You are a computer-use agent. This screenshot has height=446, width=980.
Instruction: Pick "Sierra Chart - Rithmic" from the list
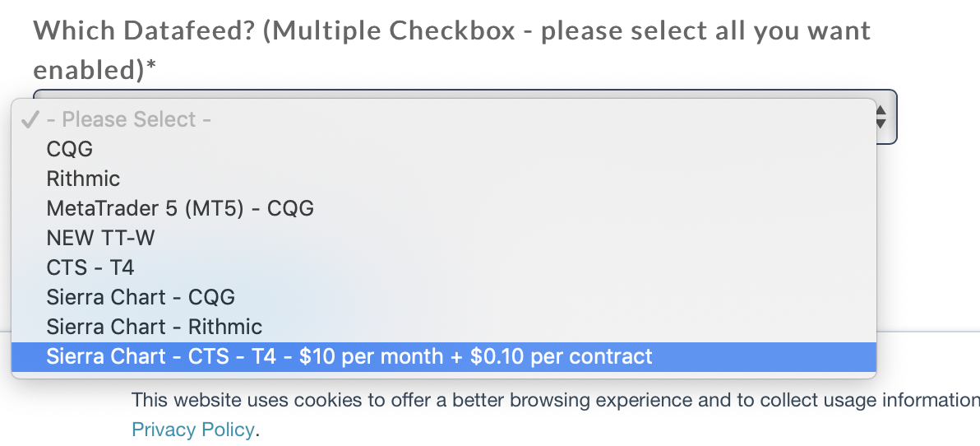tap(154, 327)
